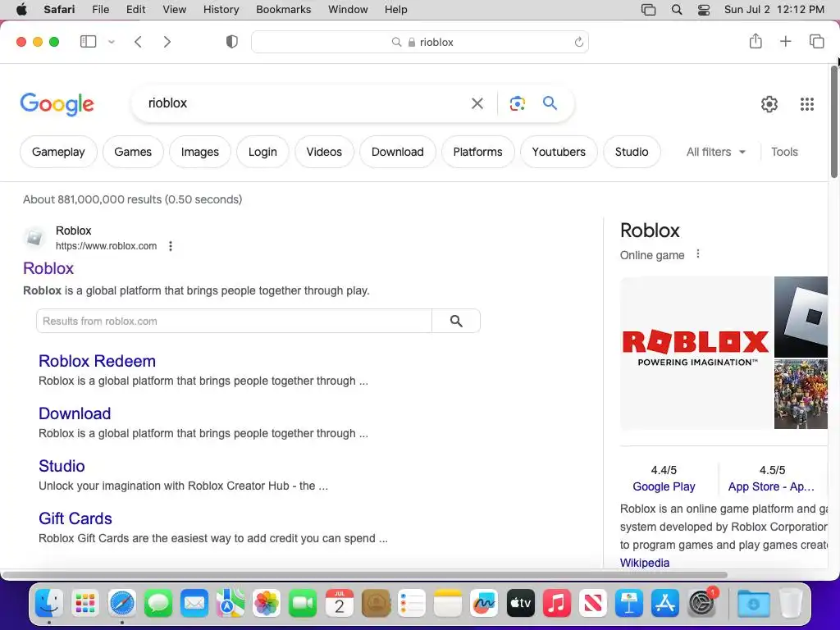Open the Google apps grid icon

(807, 104)
